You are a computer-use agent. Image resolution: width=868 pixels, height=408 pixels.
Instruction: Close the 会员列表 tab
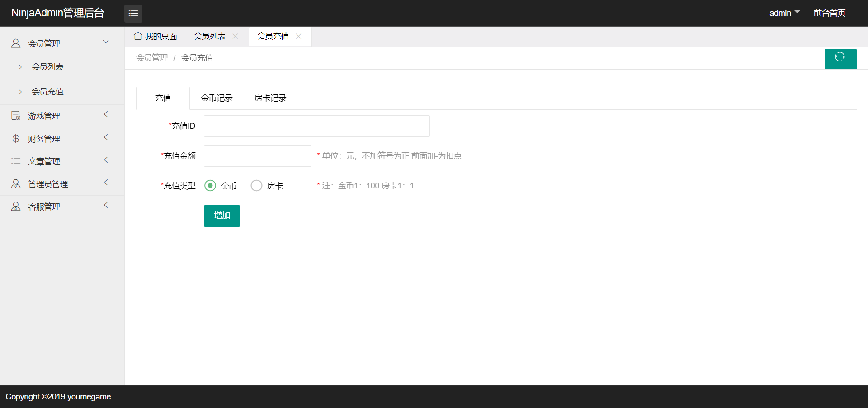click(236, 36)
